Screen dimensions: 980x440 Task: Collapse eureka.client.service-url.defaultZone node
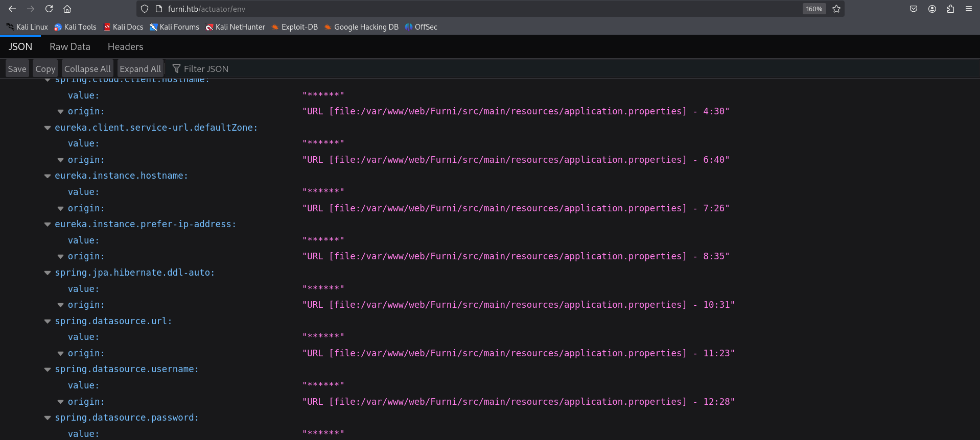coord(48,128)
